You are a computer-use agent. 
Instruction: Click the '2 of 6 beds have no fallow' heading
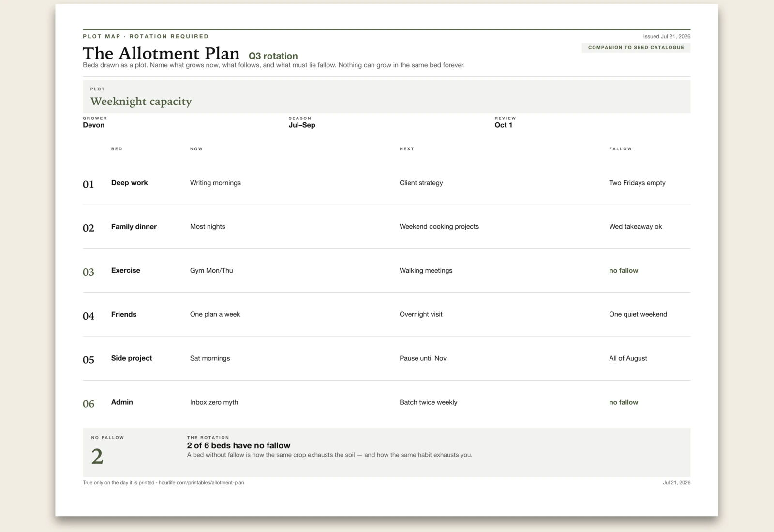238,445
